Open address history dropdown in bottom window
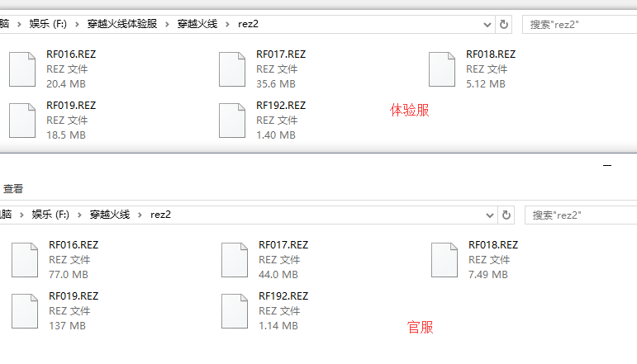This screenshot has width=637, height=364. [490, 215]
